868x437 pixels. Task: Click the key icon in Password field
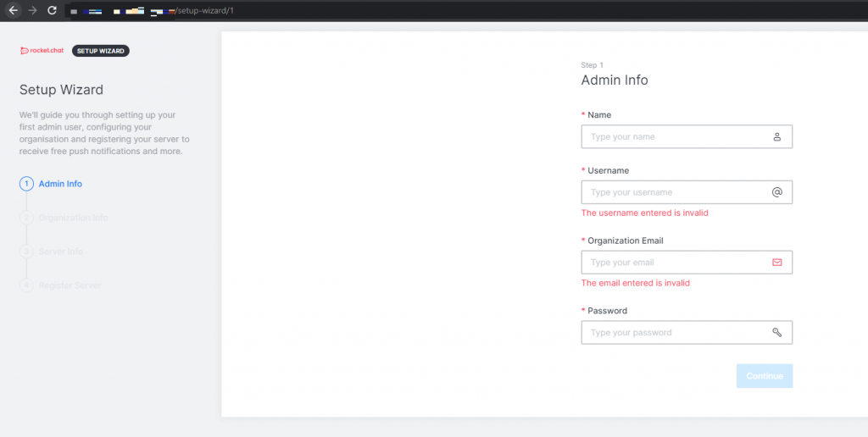776,333
